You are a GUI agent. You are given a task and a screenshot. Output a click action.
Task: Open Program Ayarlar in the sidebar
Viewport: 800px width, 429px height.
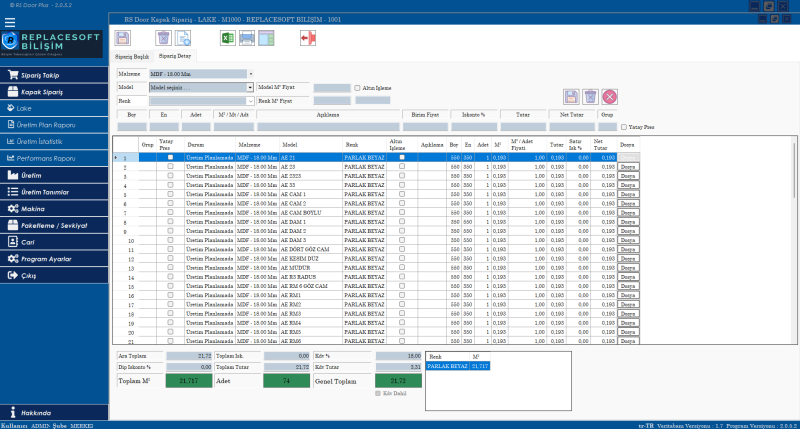point(54,259)
